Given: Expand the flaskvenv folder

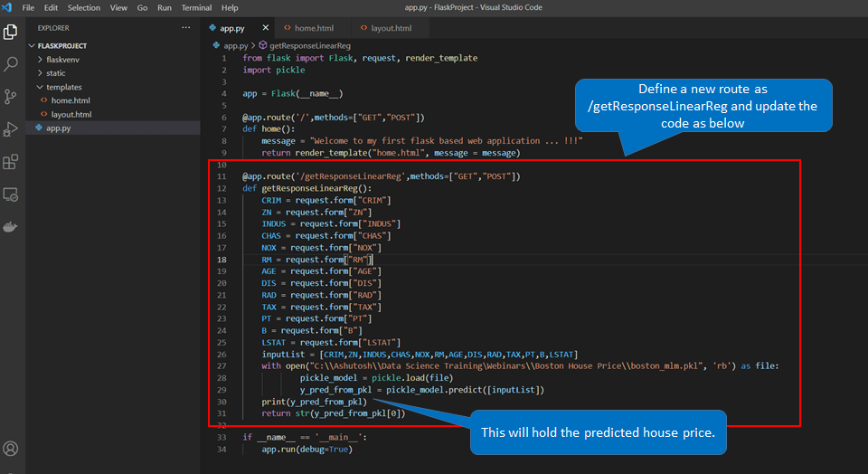Looking at the screenshot, I should [x=61, y=60].
